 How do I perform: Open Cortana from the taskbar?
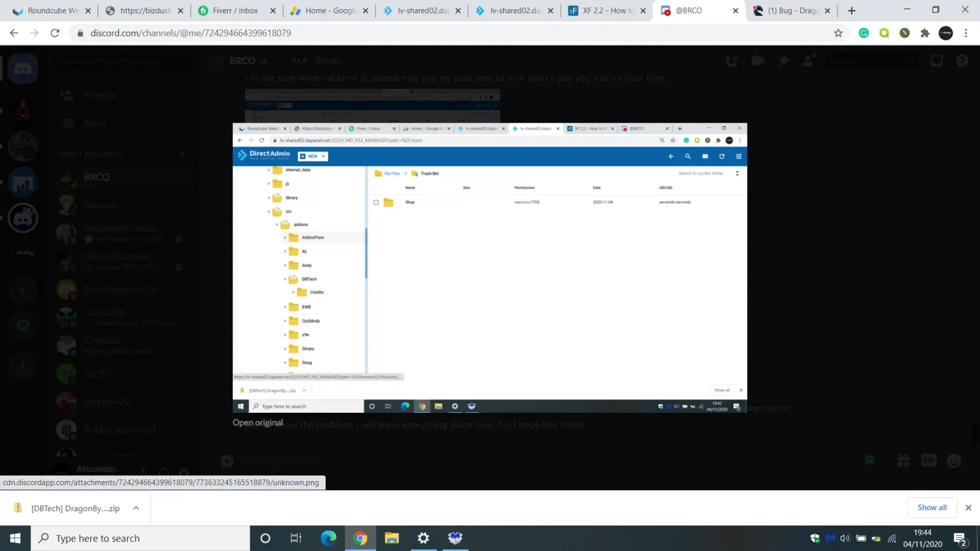[x=265, y=538]
